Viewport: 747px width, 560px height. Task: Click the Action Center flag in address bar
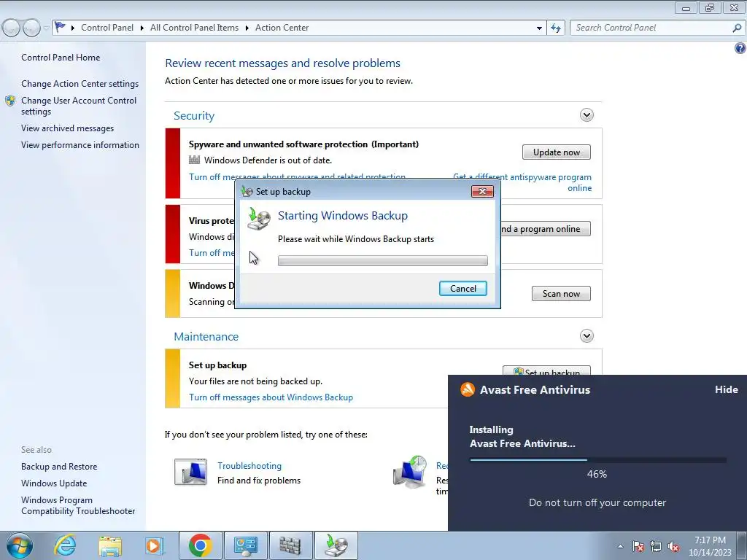pos(60,27)
